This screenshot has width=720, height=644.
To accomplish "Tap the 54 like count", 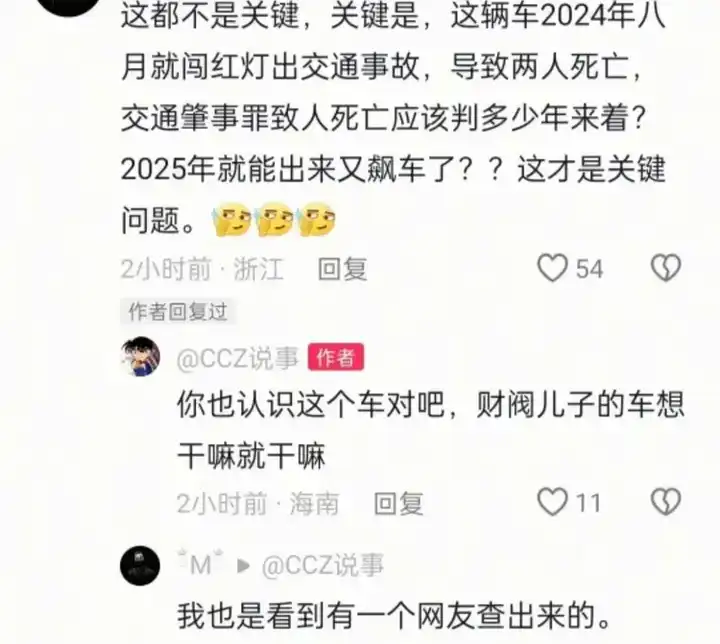I will pos(589,269).
